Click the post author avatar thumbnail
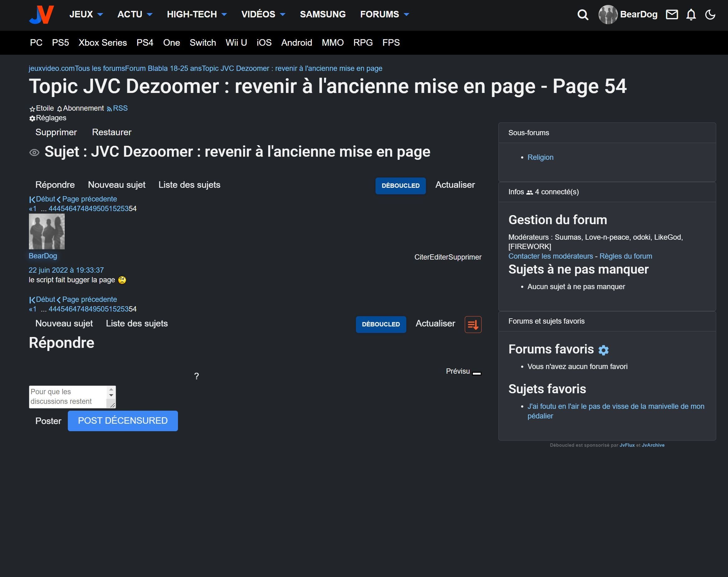The width and height of the screenshot is (728, 577). 47,232
